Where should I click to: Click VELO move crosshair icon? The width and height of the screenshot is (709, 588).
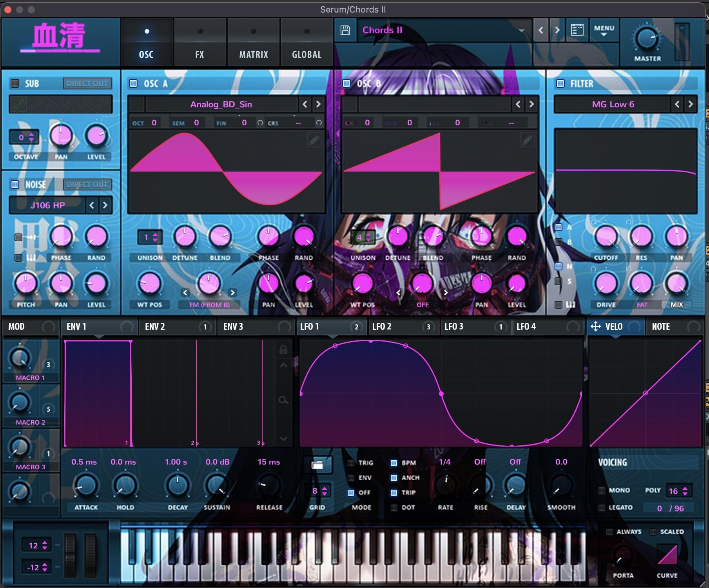[595, 326]
